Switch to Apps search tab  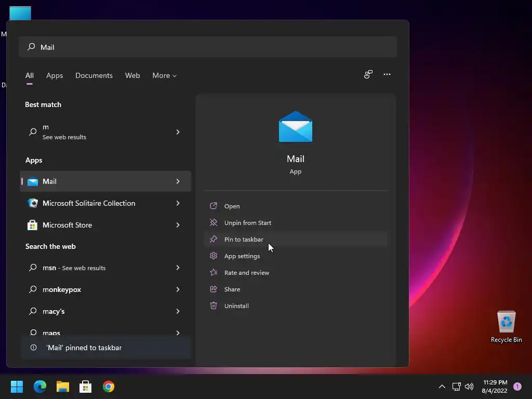[55, 75]
